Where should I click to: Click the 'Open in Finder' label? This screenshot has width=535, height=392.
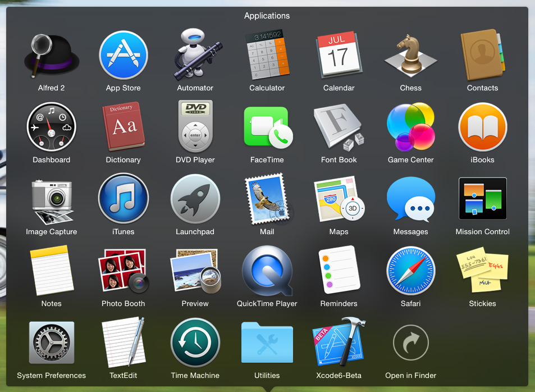[411, 375]
